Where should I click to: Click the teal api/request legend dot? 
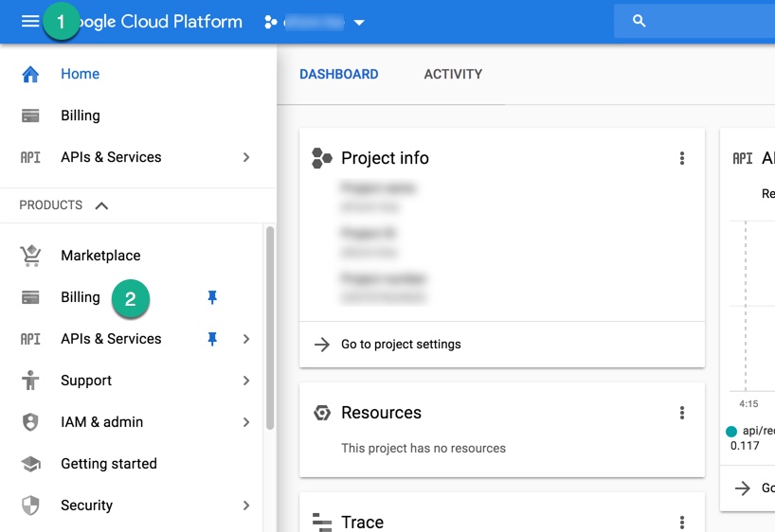click(x=731, y=432)
